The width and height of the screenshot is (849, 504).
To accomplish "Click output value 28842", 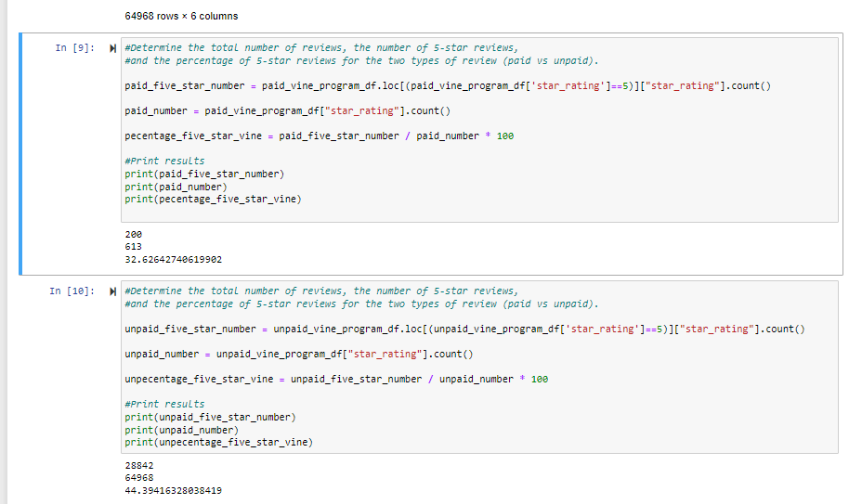I will (x=139, y=466).
